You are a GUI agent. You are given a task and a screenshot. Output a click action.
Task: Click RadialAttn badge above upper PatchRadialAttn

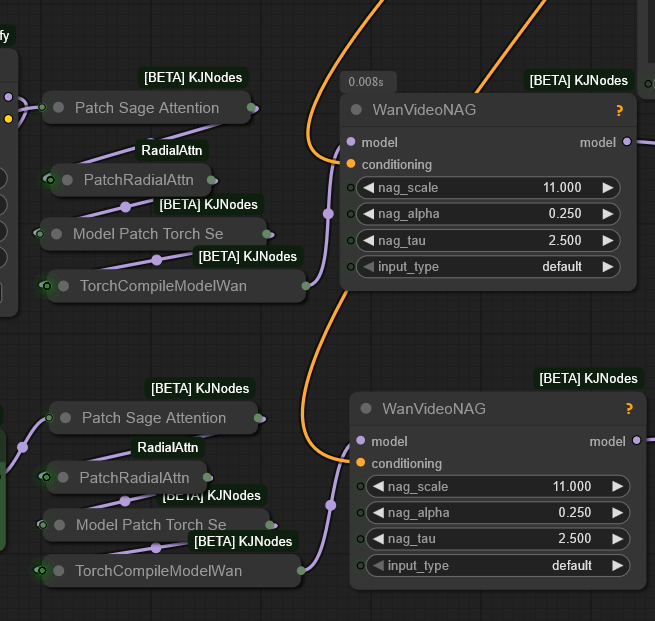[172, 150]
